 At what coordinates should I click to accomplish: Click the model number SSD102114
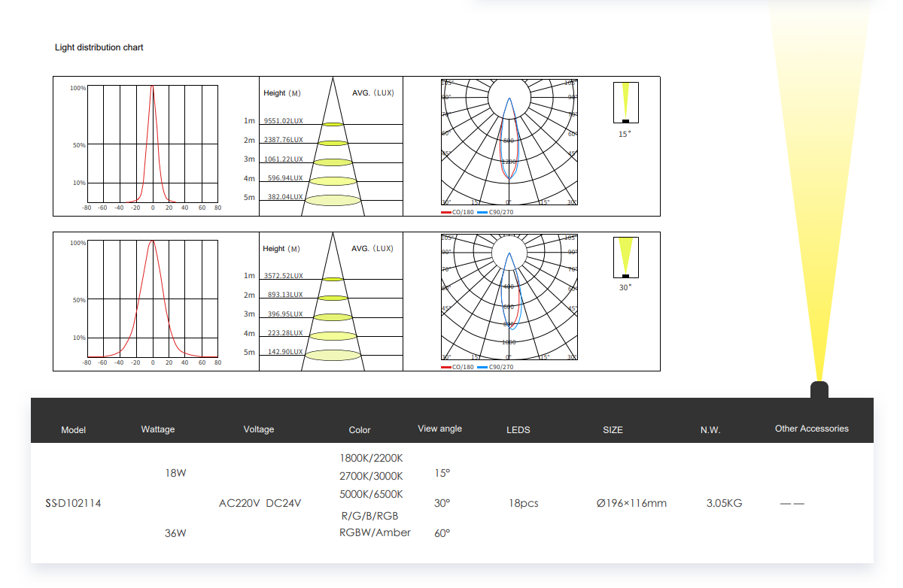[73, 503]
